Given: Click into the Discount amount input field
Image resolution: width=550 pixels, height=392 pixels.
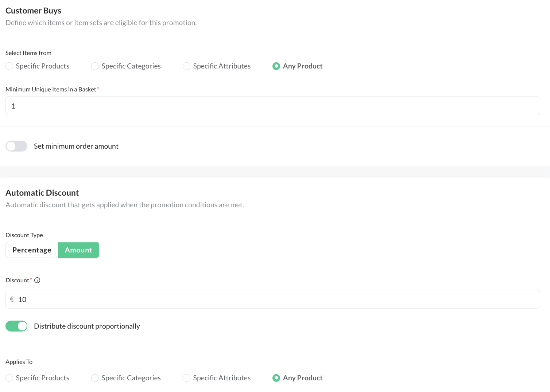Looking at the screenshot, I should (x=277, y=299).
